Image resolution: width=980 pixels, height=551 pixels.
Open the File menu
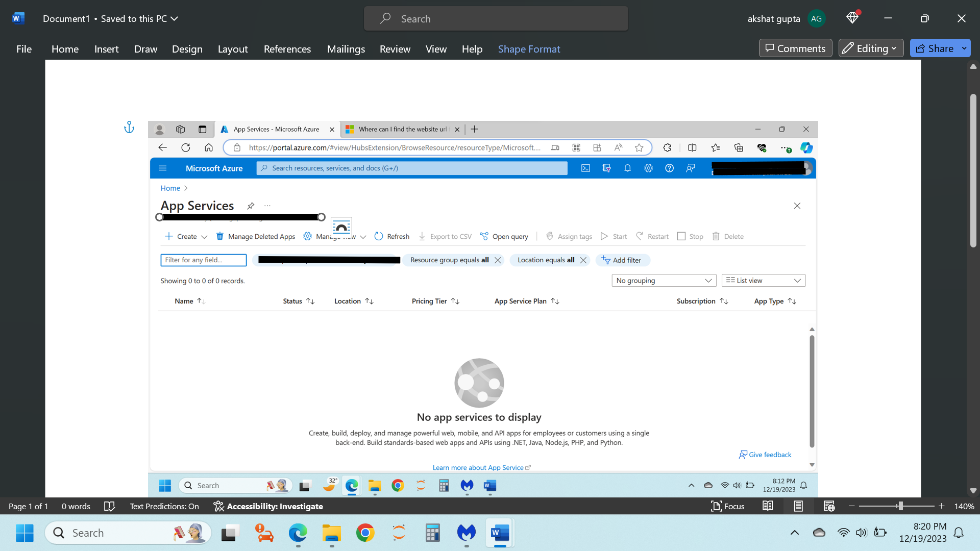tap(24, 49)
